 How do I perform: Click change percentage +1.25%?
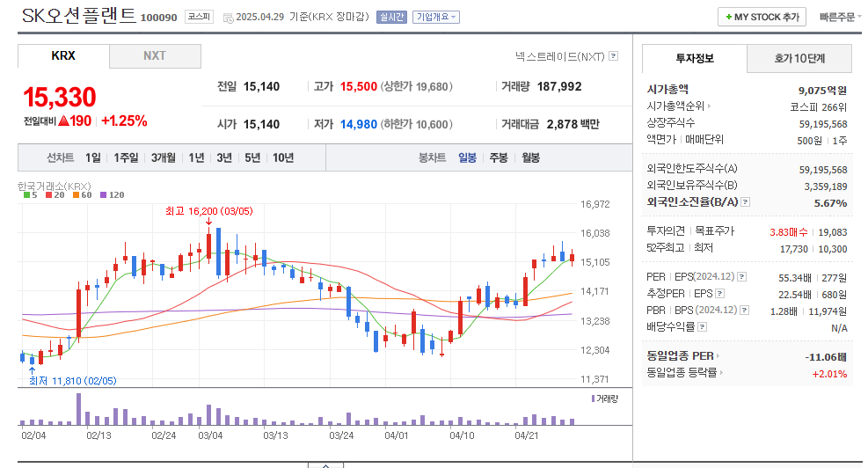click(125, 121)
